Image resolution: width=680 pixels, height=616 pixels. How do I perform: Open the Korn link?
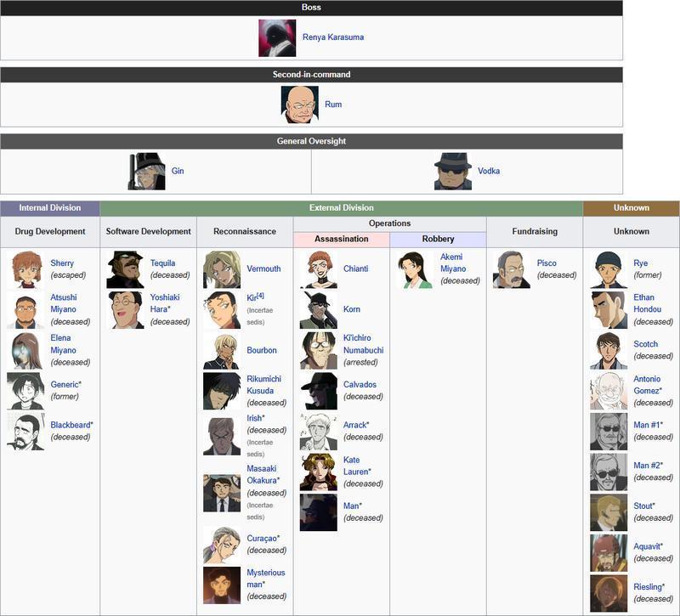(352, 309)
